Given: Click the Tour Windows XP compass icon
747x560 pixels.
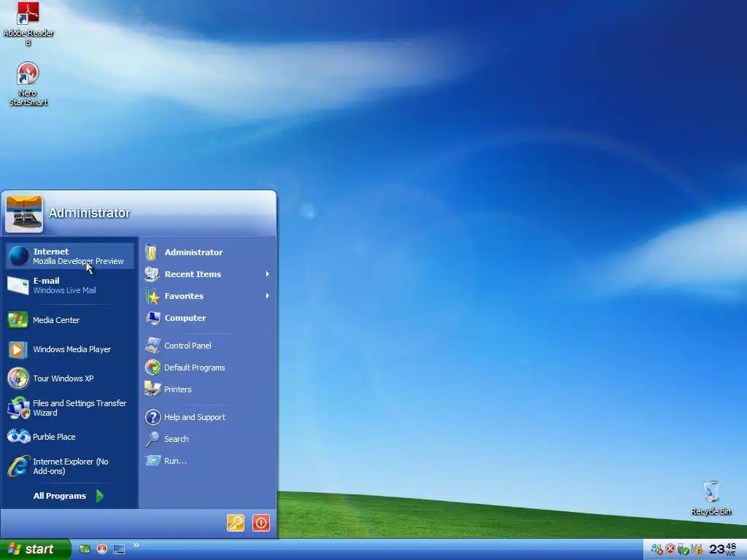Looking at the screenshot, I should (18, 378).
